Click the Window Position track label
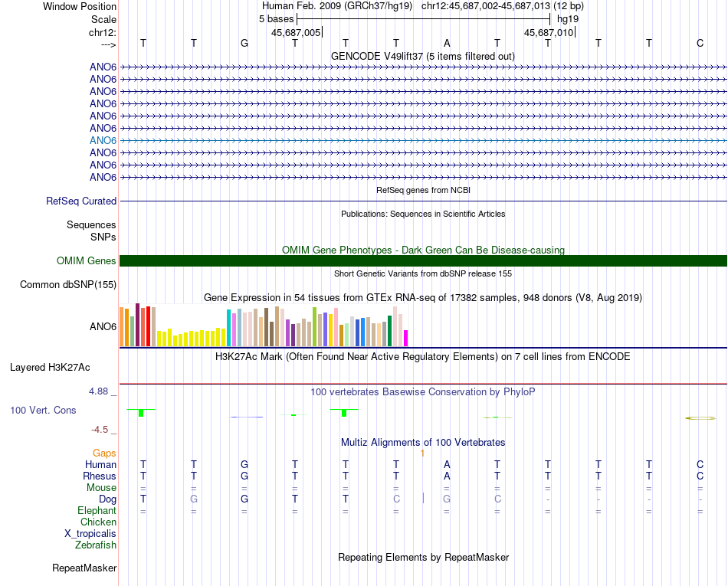The width and height of the screenshot is (728, 586). tap(80, 6)
